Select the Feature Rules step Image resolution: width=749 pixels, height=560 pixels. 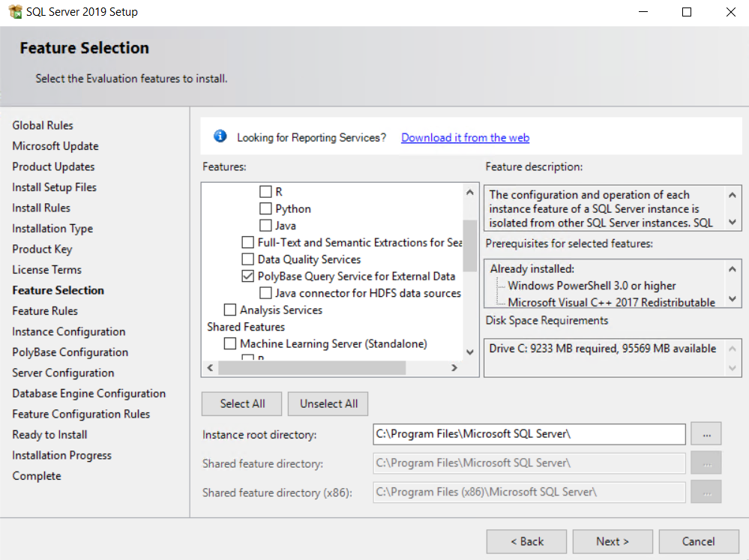point(45,310)
